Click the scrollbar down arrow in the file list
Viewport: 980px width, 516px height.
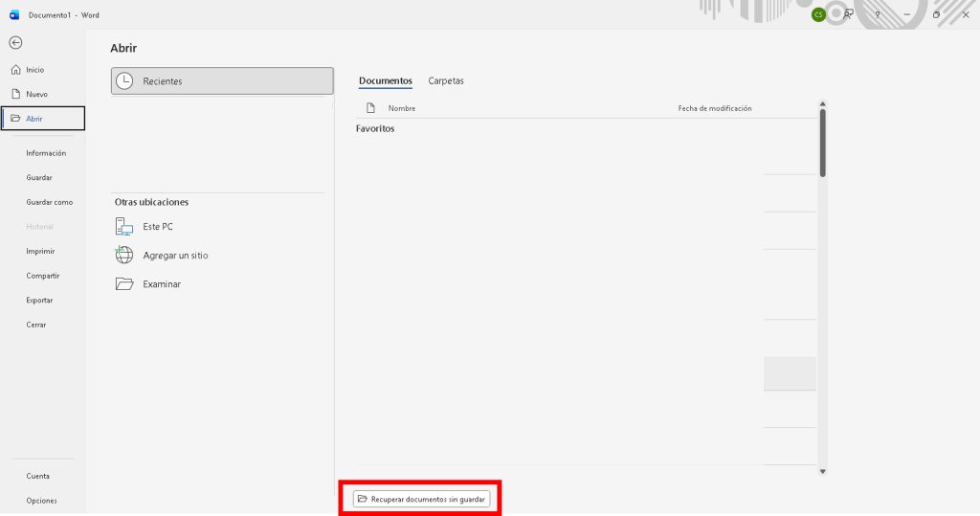tap(822, 471)
